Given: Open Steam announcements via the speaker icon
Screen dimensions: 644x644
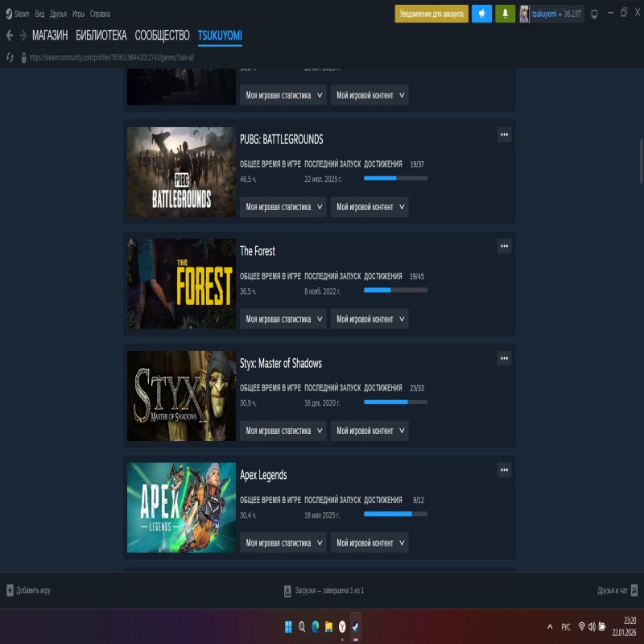Looking at the screenshot, I should [481, 14].
